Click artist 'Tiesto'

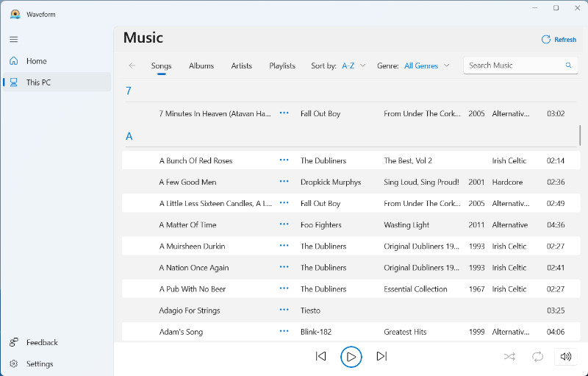point(310,311)
